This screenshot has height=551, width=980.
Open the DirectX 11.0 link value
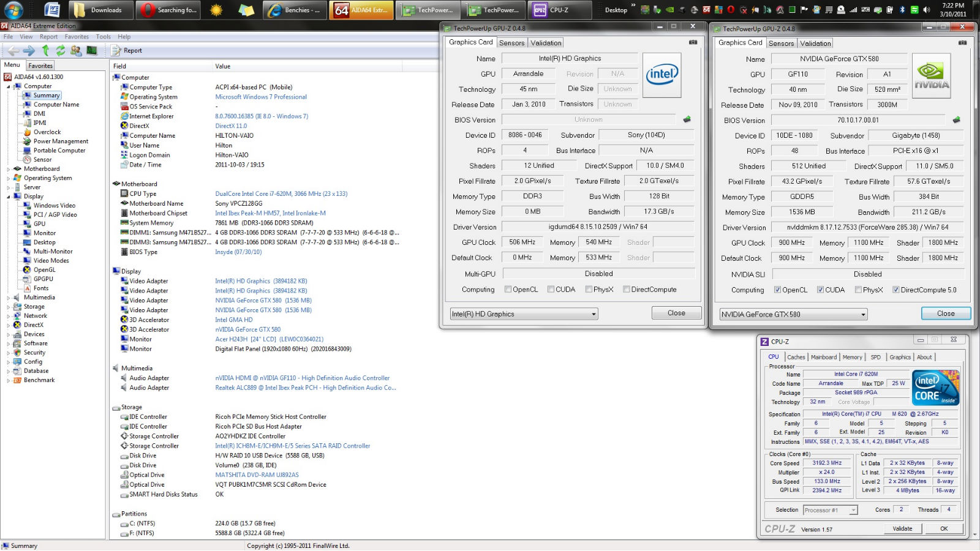coord(231,126)
